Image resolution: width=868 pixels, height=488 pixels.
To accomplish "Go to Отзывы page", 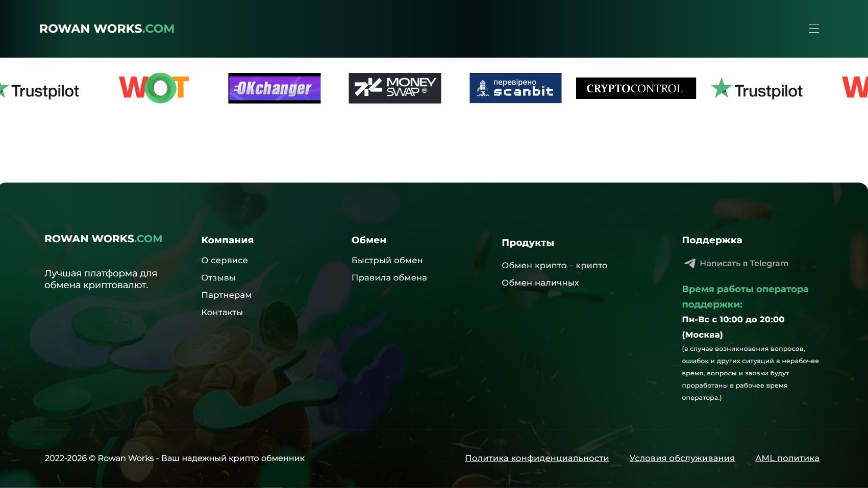I will 218,277.
